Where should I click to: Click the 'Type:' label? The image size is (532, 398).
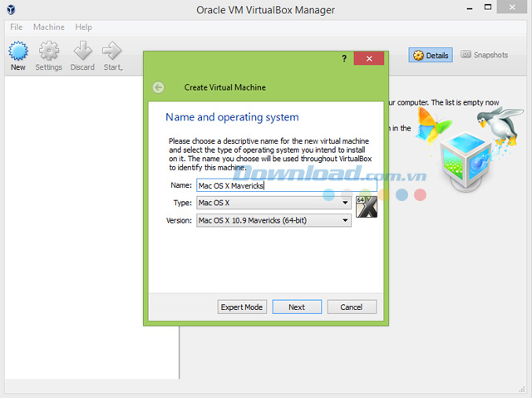point(183,203)
